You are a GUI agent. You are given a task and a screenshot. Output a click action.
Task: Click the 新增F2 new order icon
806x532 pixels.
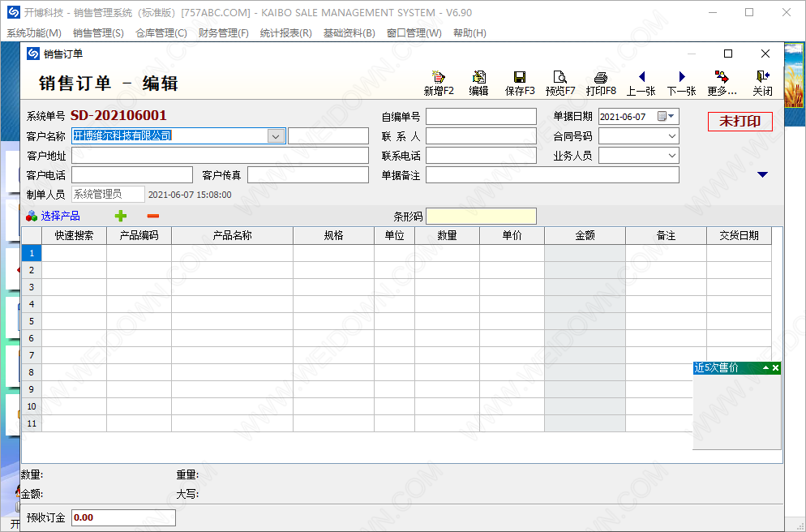(439, 83)
